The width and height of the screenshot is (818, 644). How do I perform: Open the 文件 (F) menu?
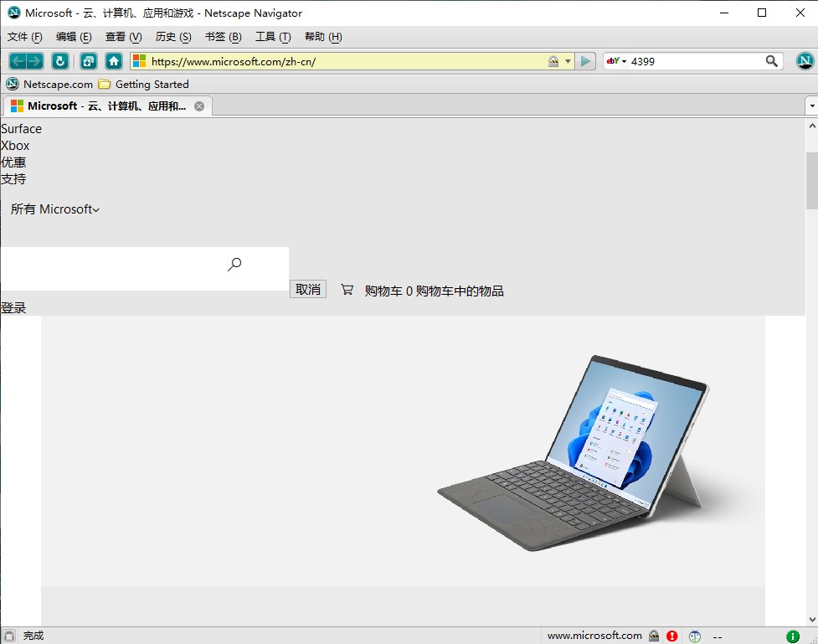click(x=24, y=37)
